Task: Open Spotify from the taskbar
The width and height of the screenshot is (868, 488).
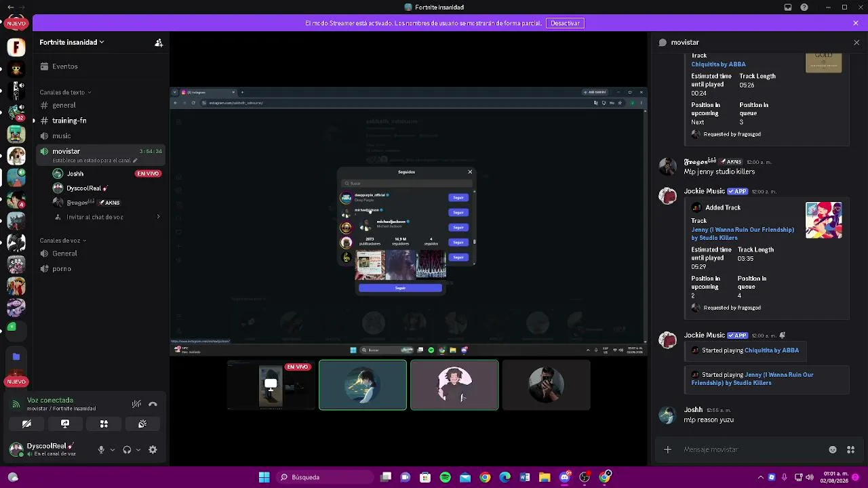Action: (445, 477)
